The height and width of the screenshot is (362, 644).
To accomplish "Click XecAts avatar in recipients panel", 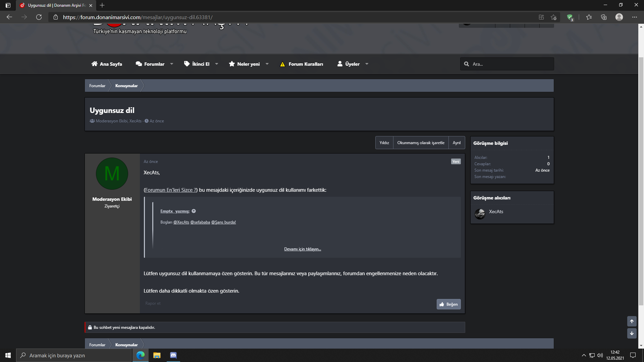I will [480, 214].
